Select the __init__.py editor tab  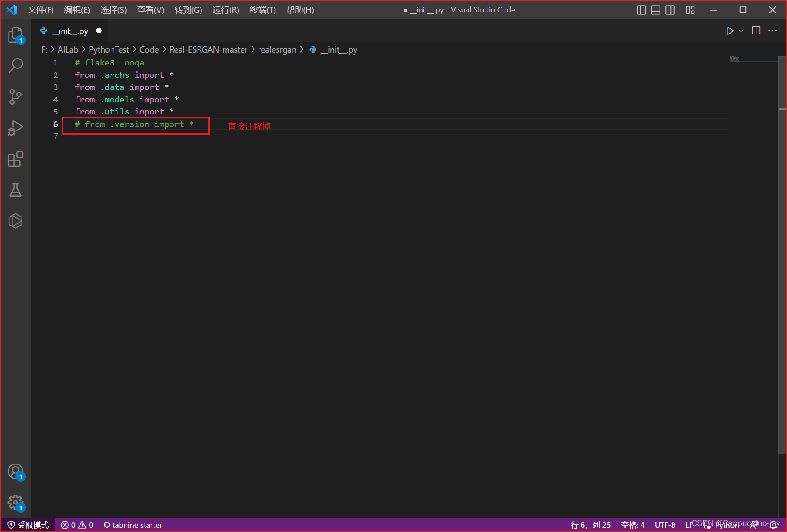coord(70,31)
